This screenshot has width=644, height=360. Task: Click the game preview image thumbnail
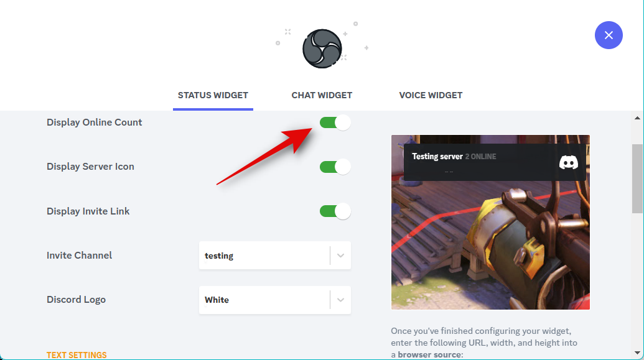(490, 222)
